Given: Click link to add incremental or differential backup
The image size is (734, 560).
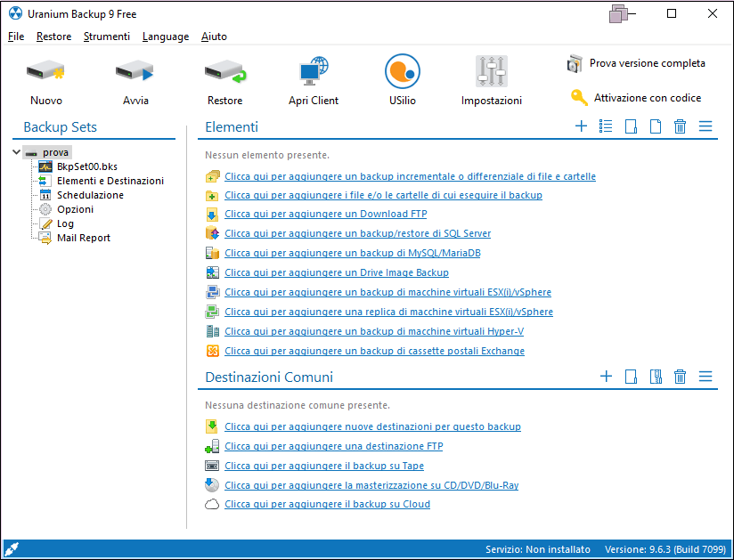Looking at the screenshot, I should pos(410,176).
